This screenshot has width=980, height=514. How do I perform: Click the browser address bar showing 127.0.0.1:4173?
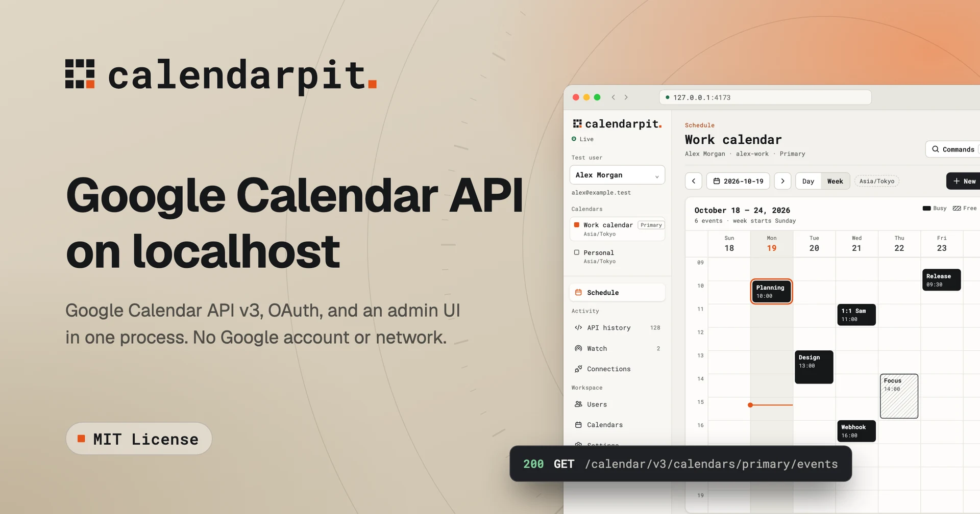click(765, 97)
